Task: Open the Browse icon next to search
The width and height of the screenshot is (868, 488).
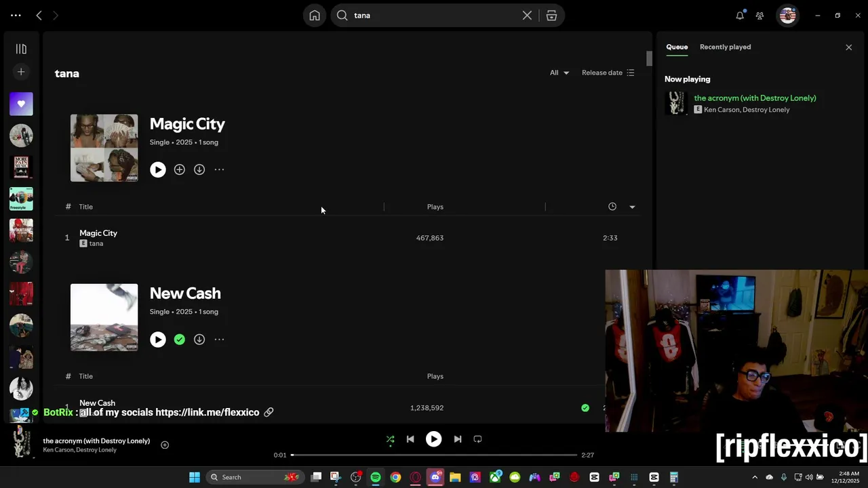Action: [x=551, y=16]
